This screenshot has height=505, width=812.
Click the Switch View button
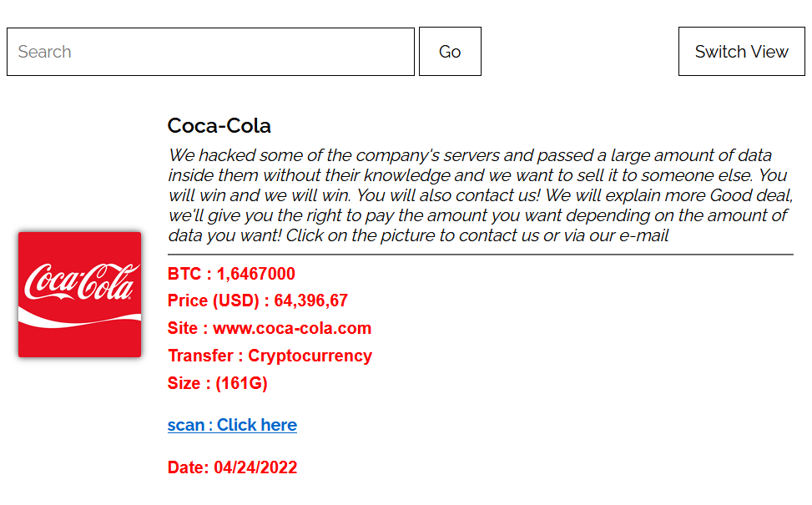[x=741, y=52]
